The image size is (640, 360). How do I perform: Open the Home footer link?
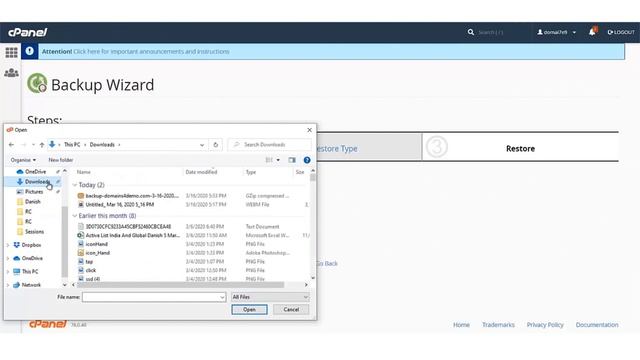[461, 325]
